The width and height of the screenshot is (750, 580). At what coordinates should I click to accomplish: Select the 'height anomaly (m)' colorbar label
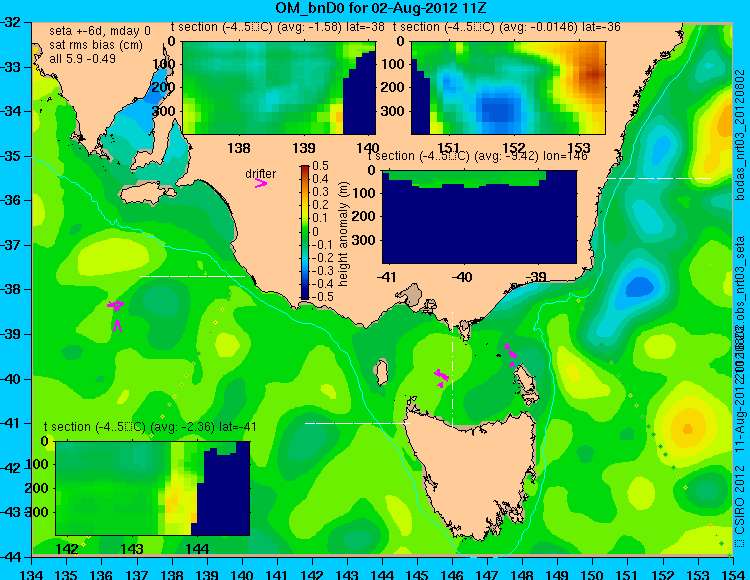343,234
